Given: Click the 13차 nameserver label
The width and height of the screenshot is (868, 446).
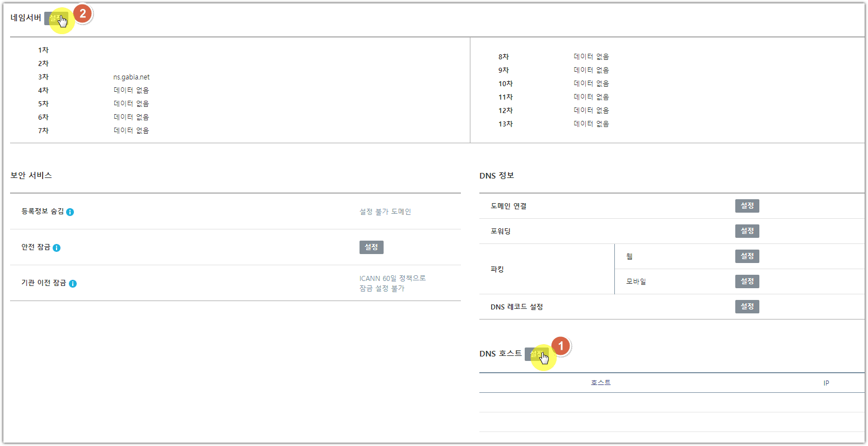Looking at the screenshot, I should pyautogui.click(x=505, y=124).
